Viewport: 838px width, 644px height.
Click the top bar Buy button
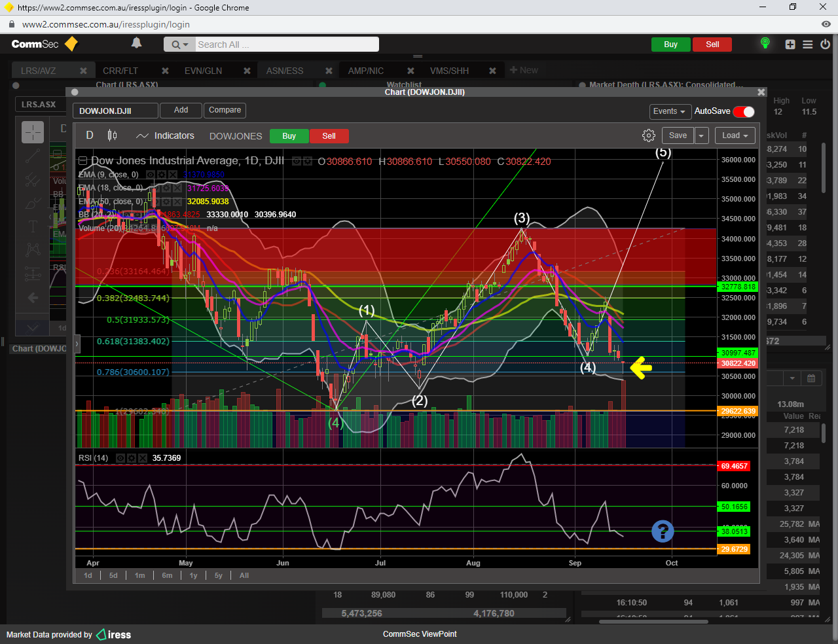[x=670, y=45]
